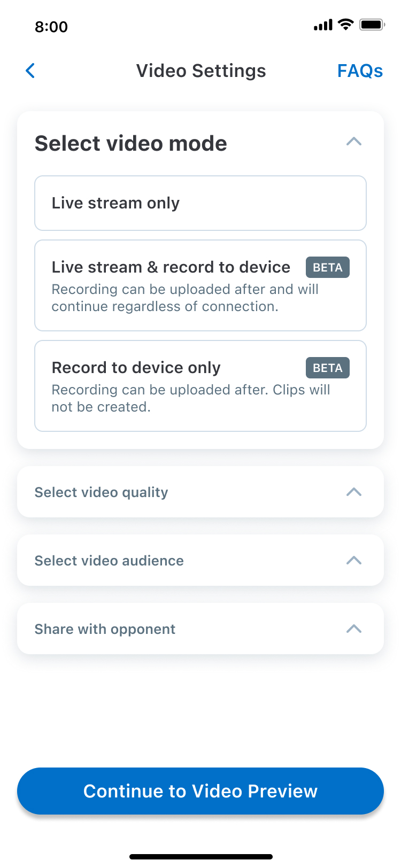401x868 pixels.
Task: Tap the BETA badge on Record to device only
Action: [327, 368]
